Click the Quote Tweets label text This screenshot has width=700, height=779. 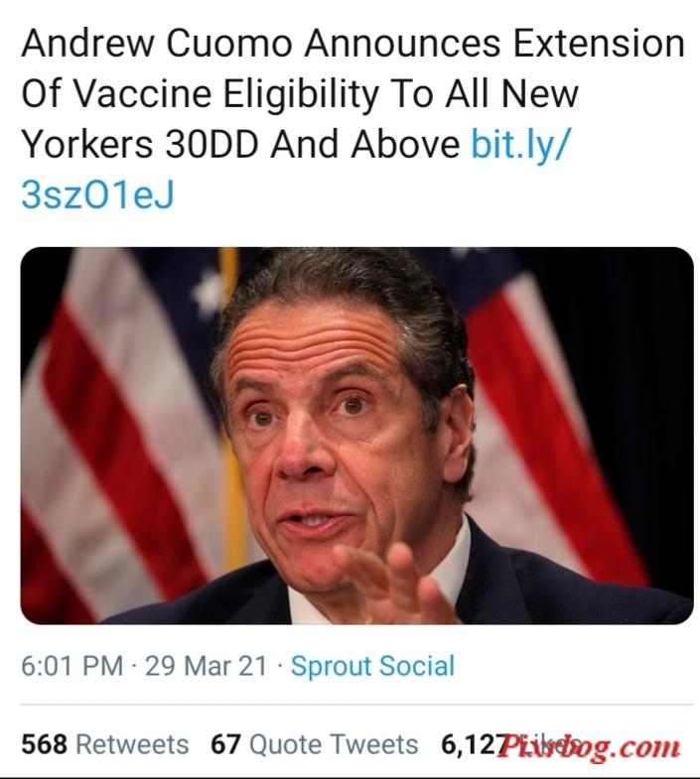pyautogui.click(x=334, y=743)
